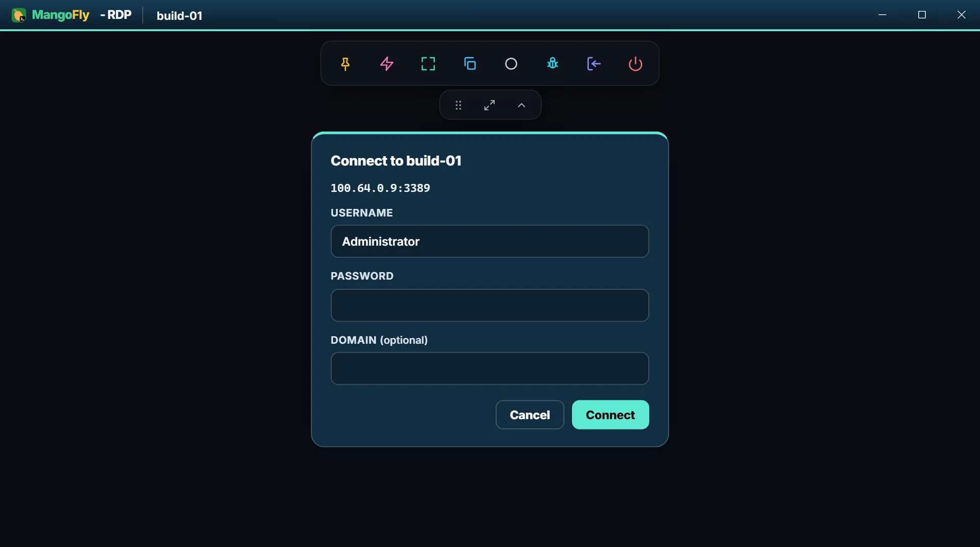Click the blue copy clipboard icon
This screenshot has height=547, width=980.
click(x=470, y=64)
